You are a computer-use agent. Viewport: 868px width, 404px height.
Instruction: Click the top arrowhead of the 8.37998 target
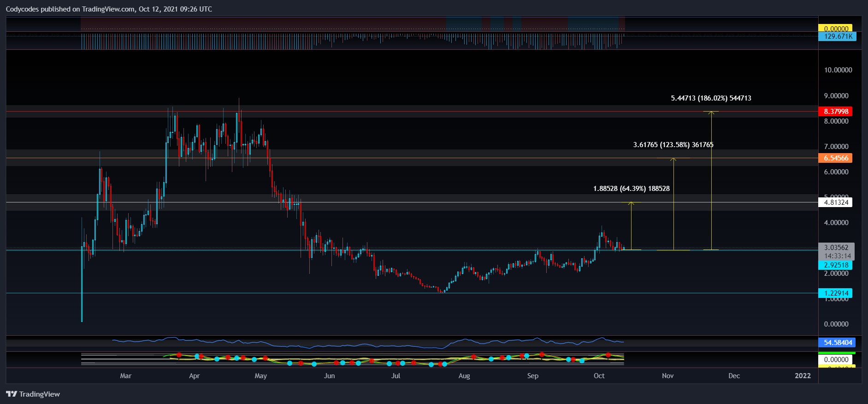coord(711,113)
